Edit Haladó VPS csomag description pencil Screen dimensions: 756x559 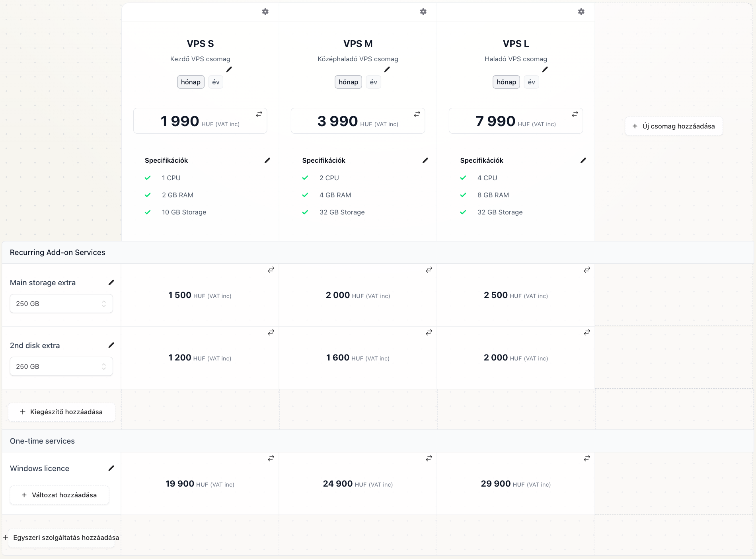click(545, 69)
